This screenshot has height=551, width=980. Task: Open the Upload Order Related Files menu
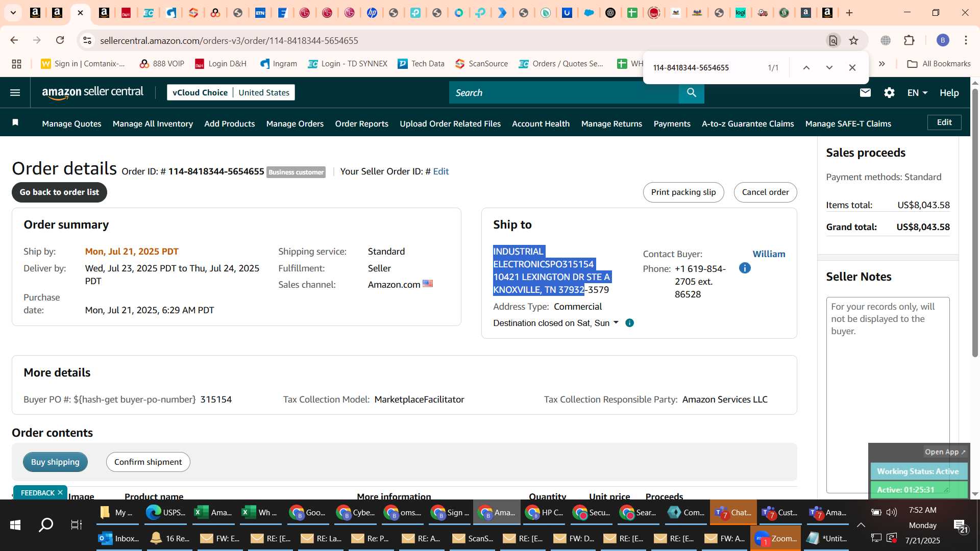pos(450,123)
